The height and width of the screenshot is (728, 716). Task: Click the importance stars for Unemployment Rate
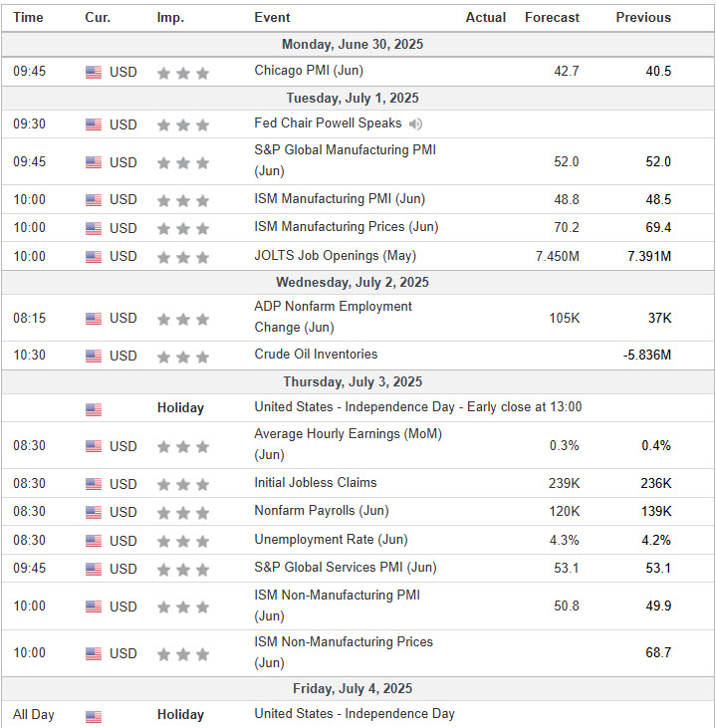point(183,542)
